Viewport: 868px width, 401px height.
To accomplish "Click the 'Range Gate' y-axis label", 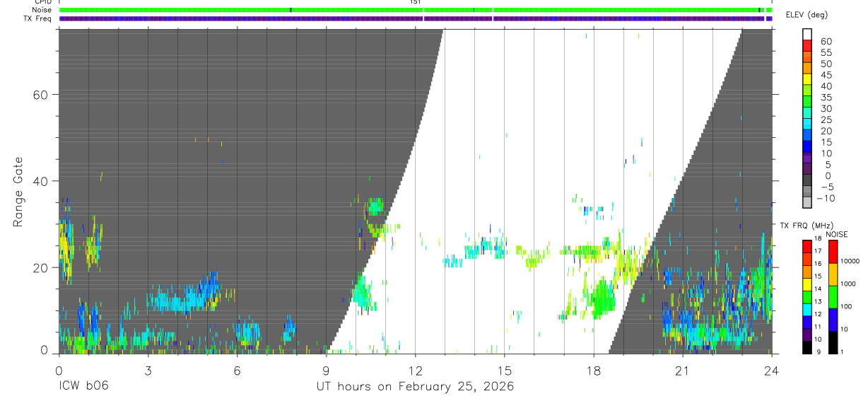I will (x=19, y=192).
